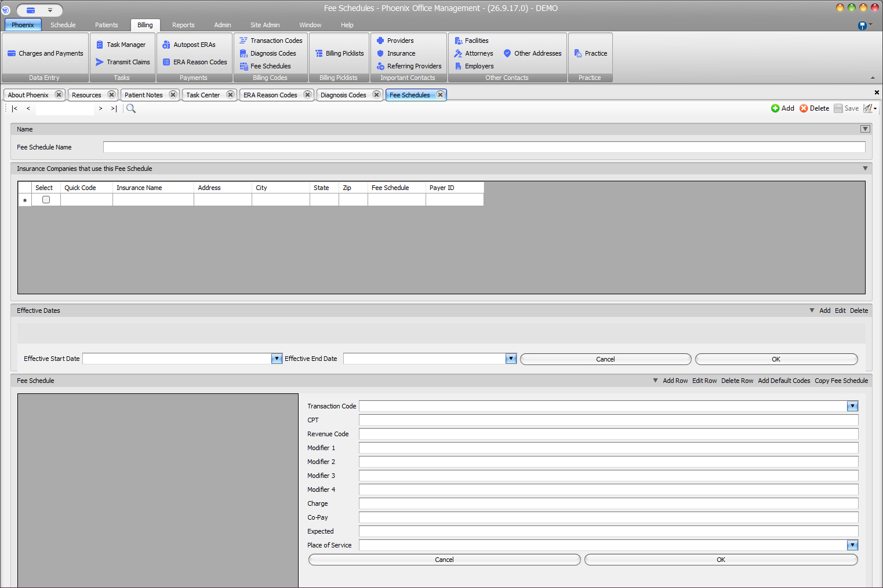883x588 pixels.
Task: Switch to Resources document tab
Action: click(x=86, y=95)
